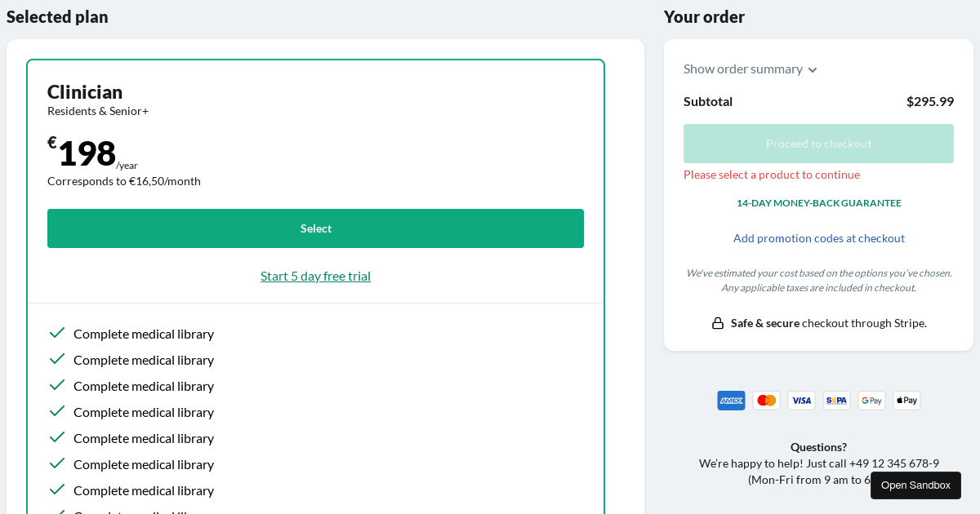This screenshot has height=514, width=980.
Task: Expand the Show order summary section
Action: 742,69
